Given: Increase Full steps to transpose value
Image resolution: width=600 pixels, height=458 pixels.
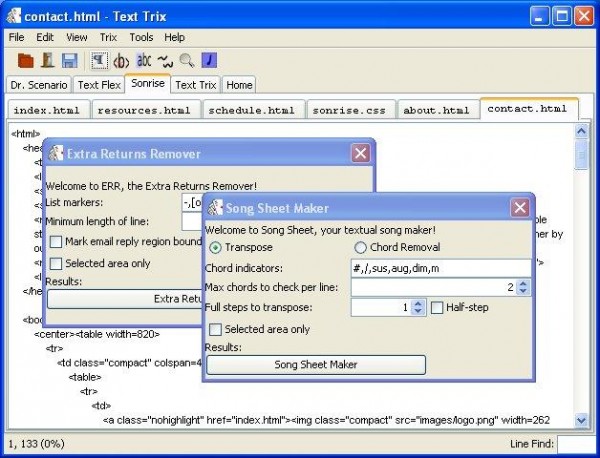Looking at the screenshot, I should pos(418,304).
